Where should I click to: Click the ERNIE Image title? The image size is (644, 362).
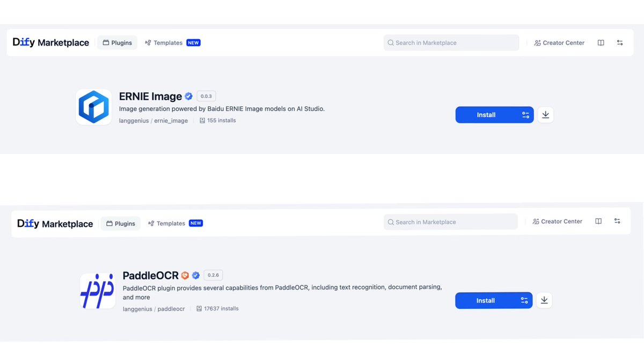pyautogui.click(x=151, y=97)
